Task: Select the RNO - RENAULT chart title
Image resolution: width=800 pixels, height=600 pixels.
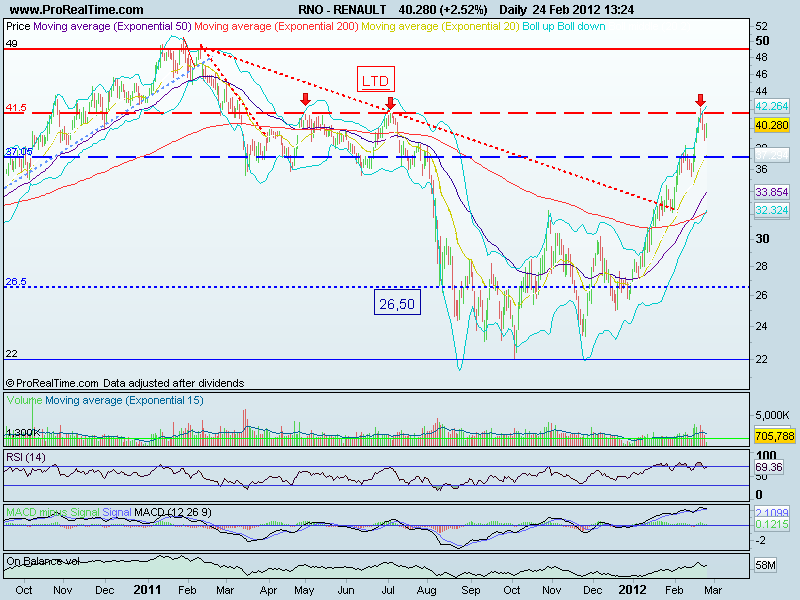Action: 342,10
